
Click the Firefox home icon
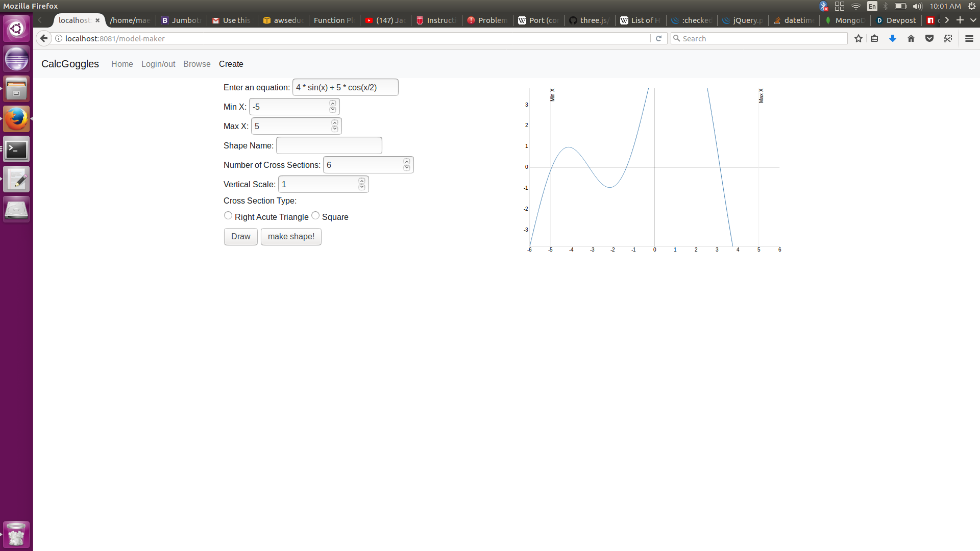(x=911, y=39)
